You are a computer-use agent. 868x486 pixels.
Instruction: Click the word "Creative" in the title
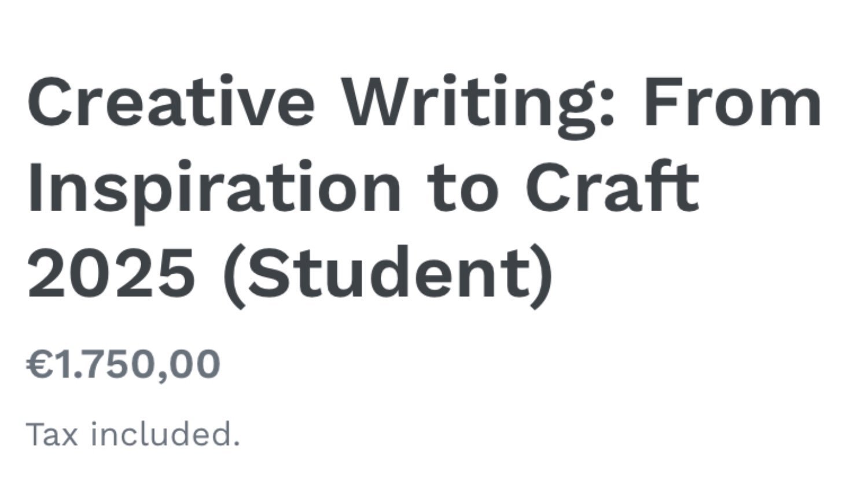click(171, 102)
